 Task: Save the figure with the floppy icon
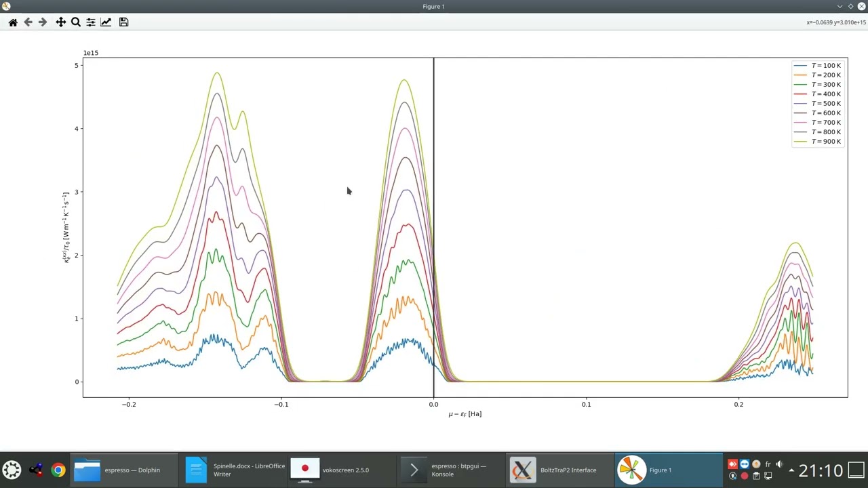123,22
